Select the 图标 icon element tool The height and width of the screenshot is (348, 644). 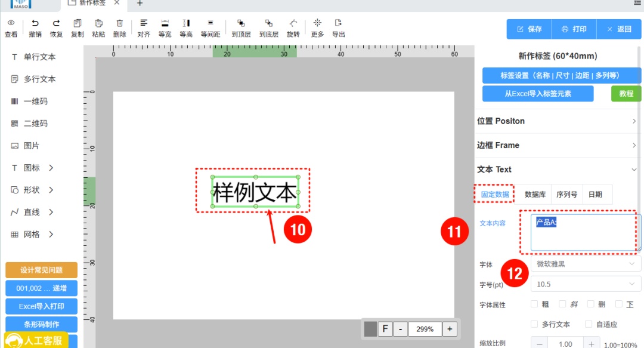click(x=25, y=168)
